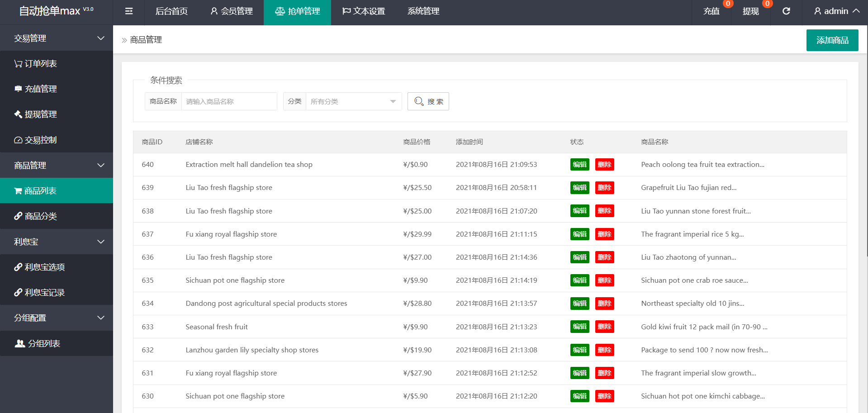Screen dimensions: 868x413
Task: Expand the admin user menu
Action: point(836,11)
